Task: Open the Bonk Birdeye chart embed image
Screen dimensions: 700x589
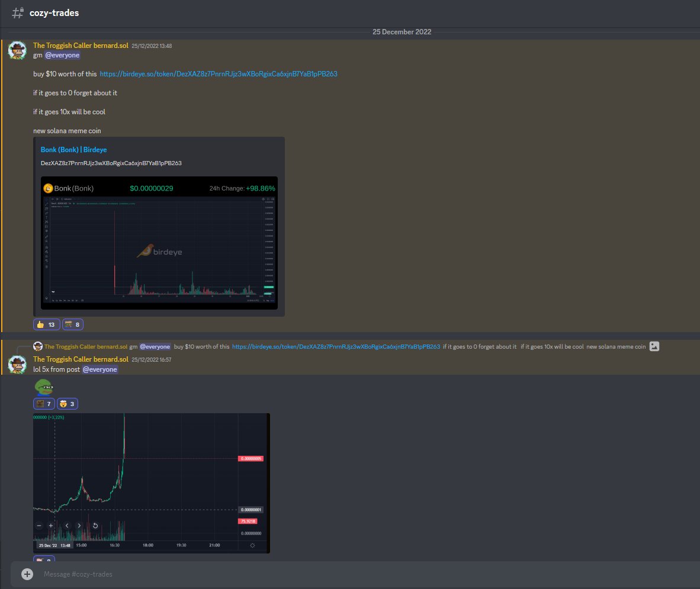Action: pyautogui.click(x=159, y=243)
